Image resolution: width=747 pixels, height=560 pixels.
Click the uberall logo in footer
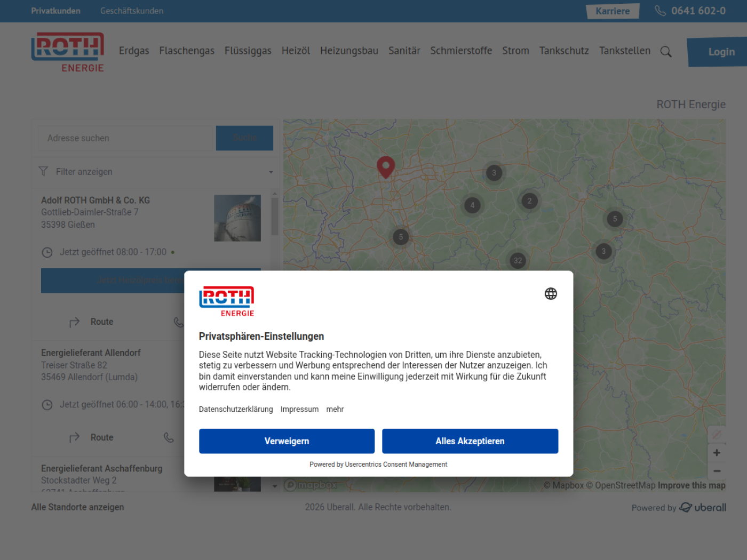[x=703, y=507]
